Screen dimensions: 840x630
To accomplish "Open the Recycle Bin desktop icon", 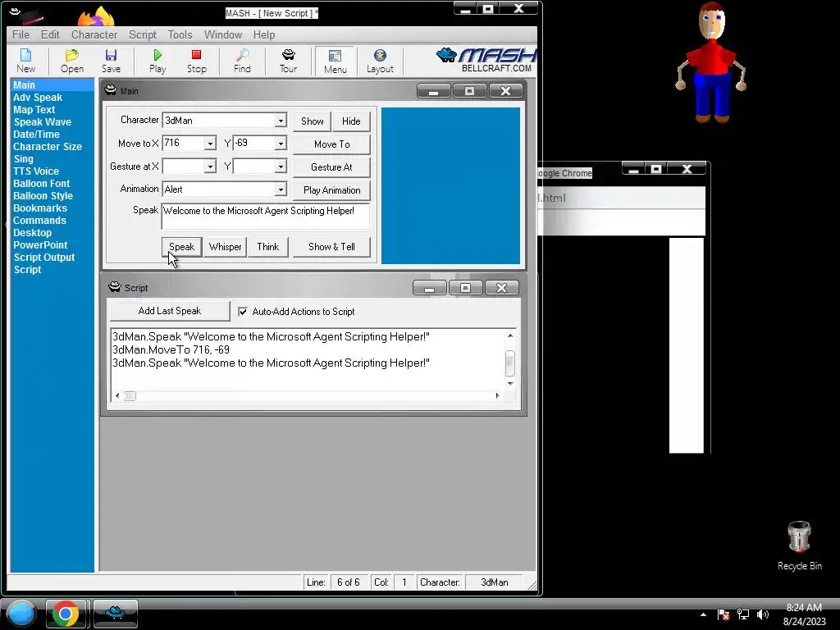I will pyautogui.click(x=799, y=546).
